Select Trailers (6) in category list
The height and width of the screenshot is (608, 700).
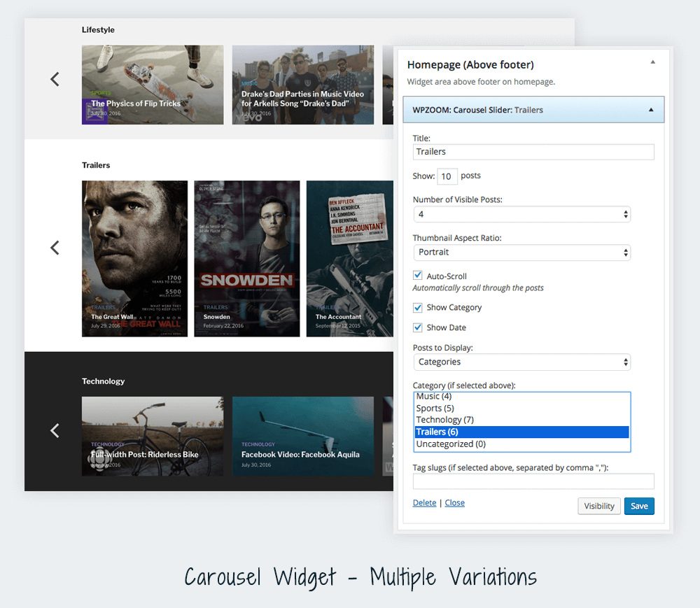click(x=521, y=432)
